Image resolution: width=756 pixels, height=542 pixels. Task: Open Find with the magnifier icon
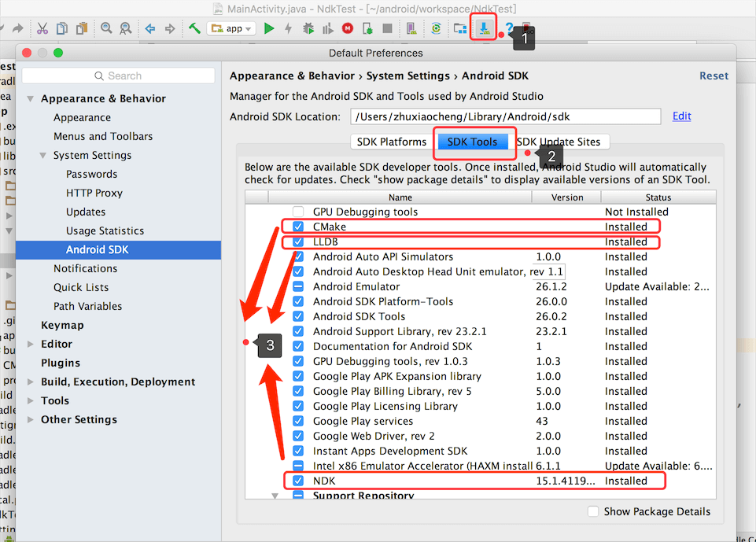pos(106,29)
